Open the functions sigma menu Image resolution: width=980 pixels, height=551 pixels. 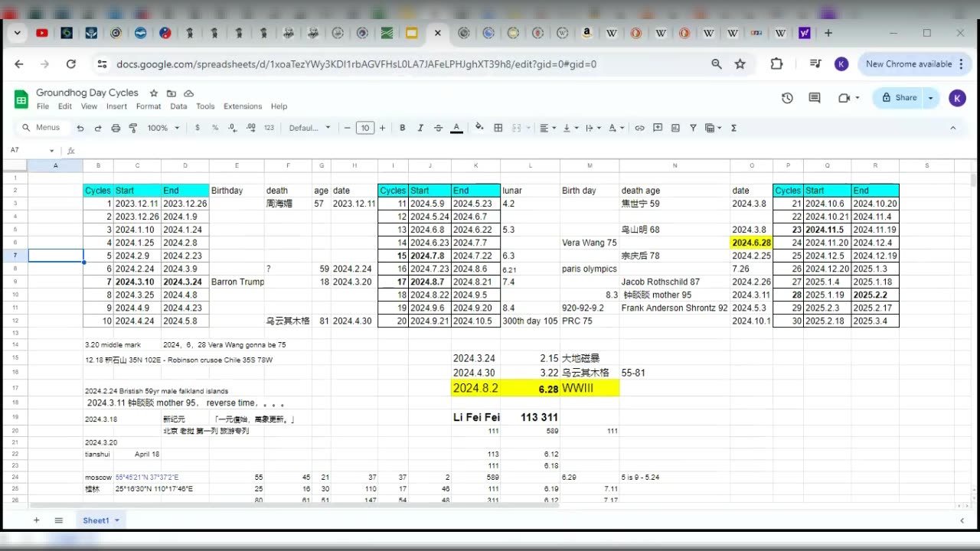click(733, 128)
